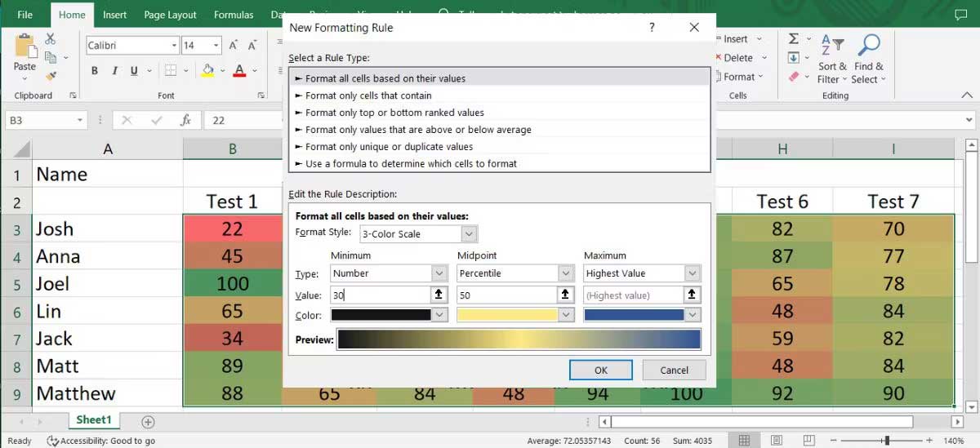The width and height of the screenshot is (980, 448).
Task: Select the Format Painter brush icon
Action: [51, 76]
